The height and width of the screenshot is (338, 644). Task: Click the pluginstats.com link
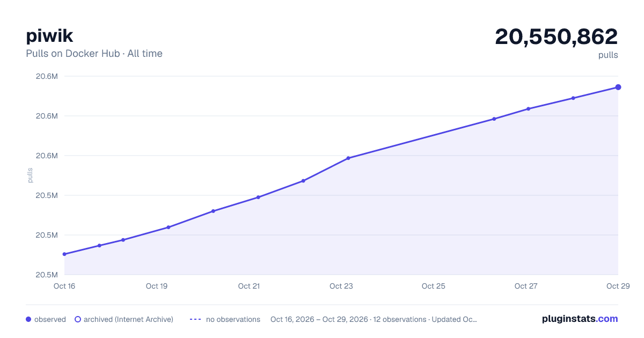pos(580,319)
